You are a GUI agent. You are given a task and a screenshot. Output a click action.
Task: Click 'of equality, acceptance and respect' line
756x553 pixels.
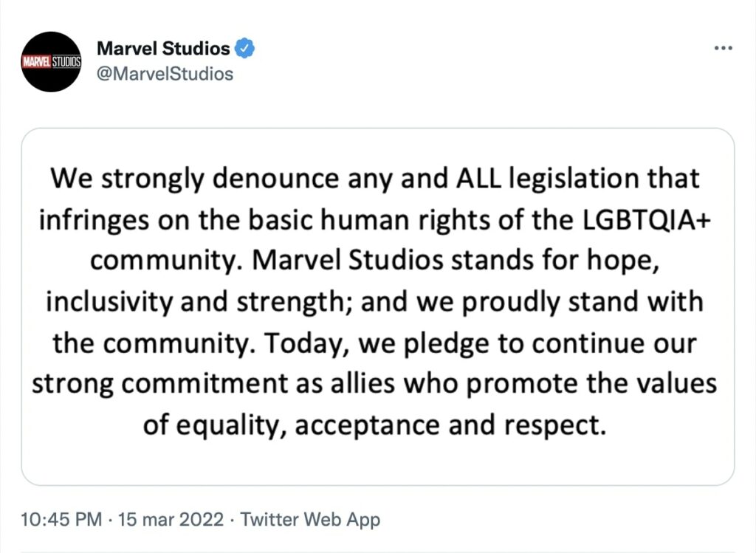pos(374,426)
